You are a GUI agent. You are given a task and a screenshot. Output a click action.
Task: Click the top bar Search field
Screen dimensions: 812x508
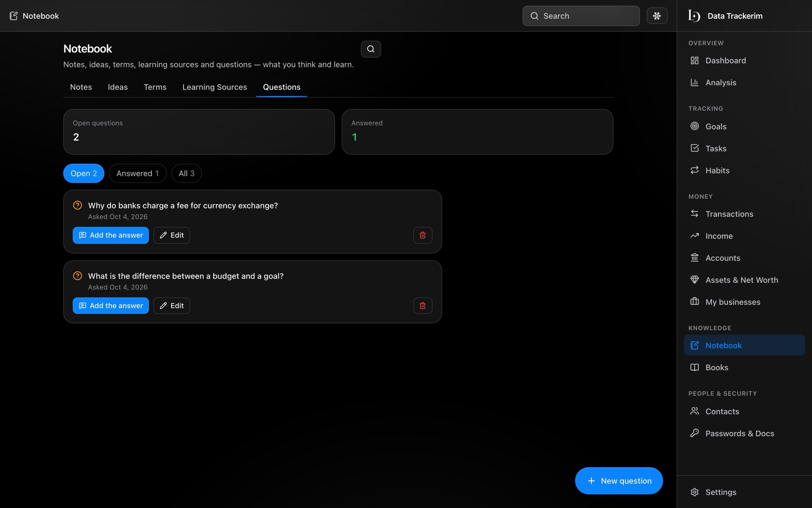pyautogui.click(x=581, y=16)
